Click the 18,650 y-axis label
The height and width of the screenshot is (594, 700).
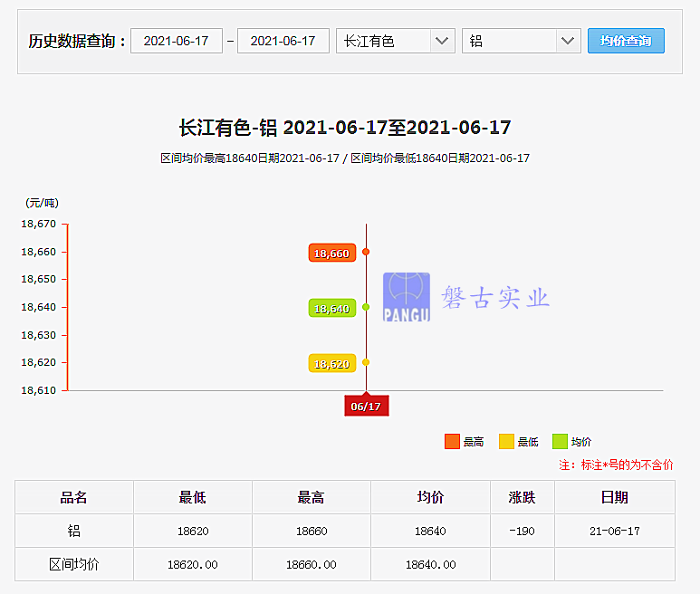pos(38,279)
